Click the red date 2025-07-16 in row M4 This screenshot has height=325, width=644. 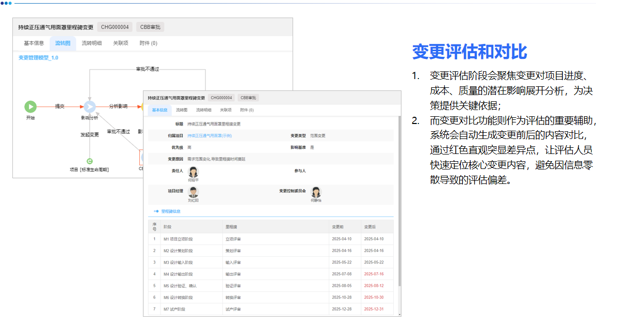(375, 274)
